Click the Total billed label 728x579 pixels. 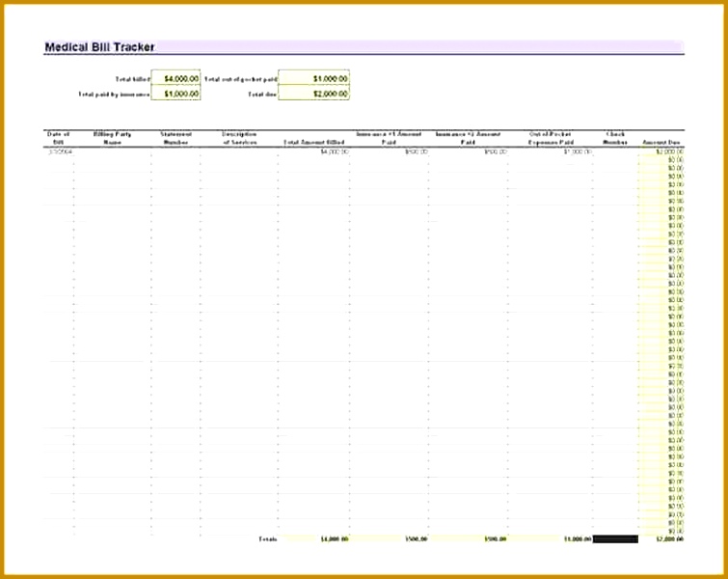pyautogui.click(x=133, y=79)
